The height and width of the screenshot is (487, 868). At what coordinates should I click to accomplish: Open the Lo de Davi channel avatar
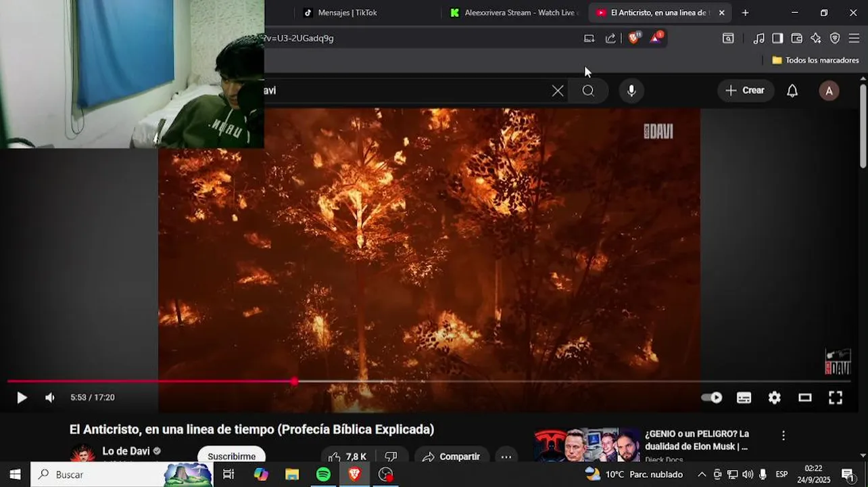click(83, 455)
